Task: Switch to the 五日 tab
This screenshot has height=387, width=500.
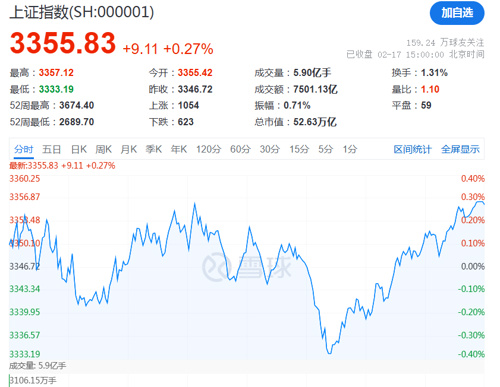Action: click(x=52, y=149)
